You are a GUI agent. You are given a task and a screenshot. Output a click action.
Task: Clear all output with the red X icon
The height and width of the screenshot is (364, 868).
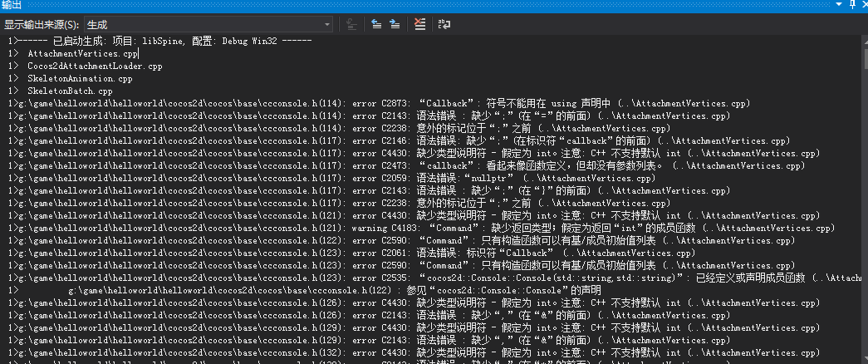tap(420, 24)
